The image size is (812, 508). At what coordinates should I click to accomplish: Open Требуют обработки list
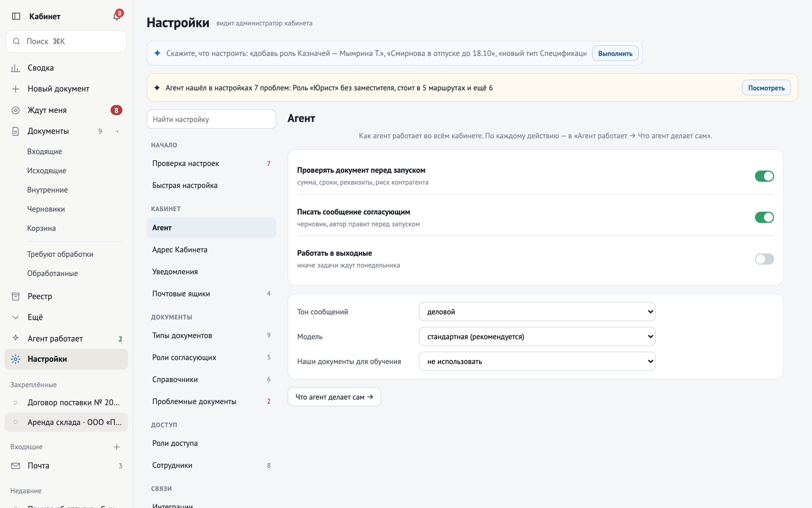tap(60, 254)
